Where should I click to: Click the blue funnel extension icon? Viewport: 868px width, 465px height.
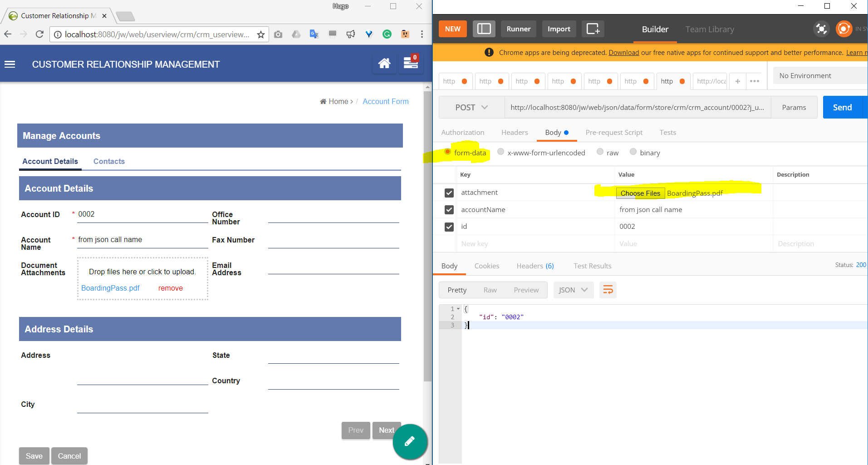[x=369, y=34]
